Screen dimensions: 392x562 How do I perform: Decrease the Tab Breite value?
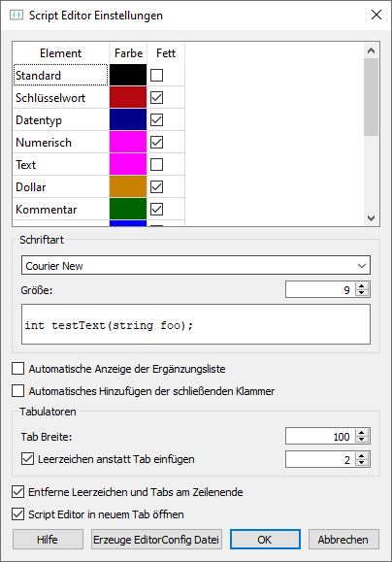[362, 440]
